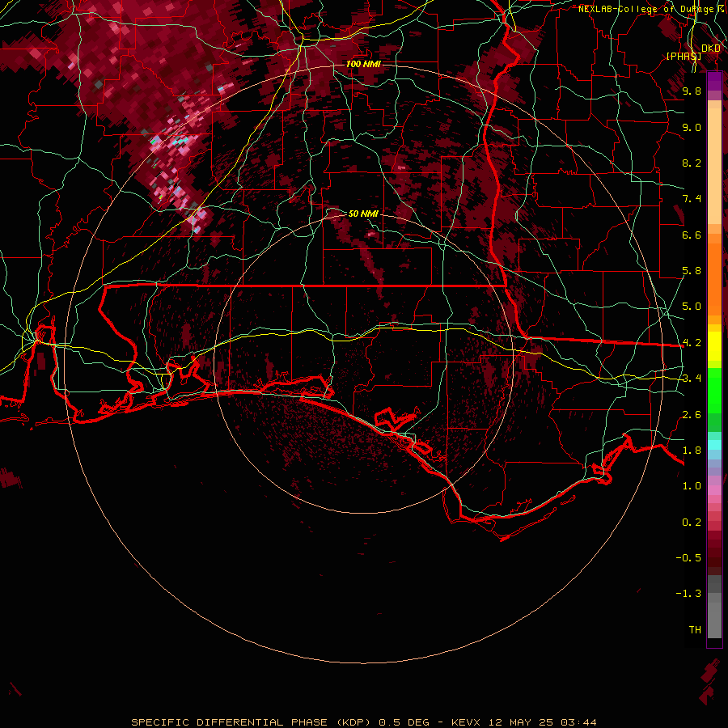This screenshot has width=728, height=728.
Task: Click the 9.0 value on the color scale
Action: pyautogui.click(x=692, y=127)
